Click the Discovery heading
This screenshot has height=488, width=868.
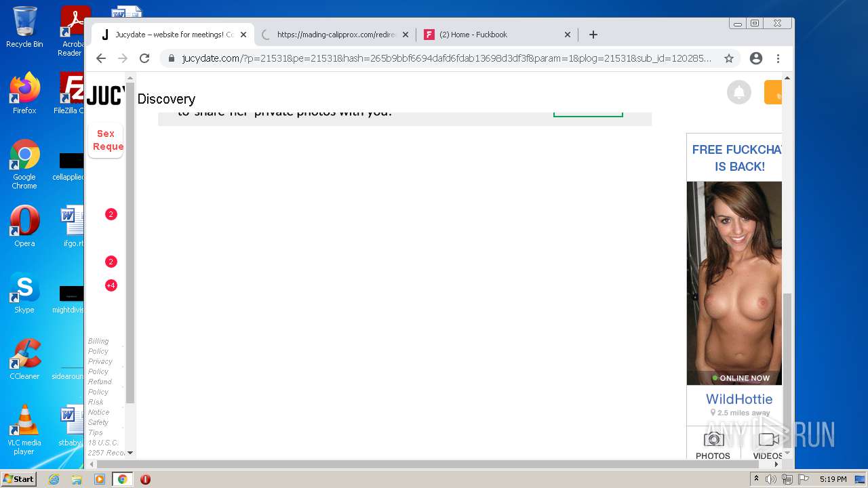166,99
